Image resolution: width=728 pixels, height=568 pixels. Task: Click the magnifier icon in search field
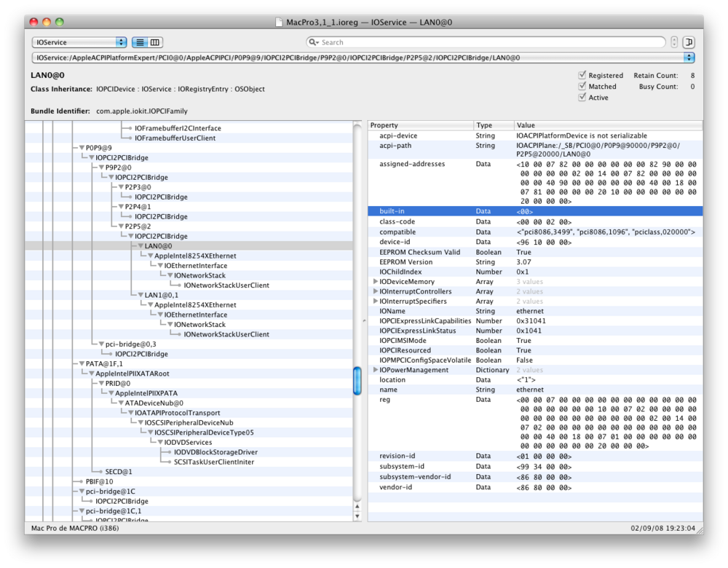click(314, 43)
